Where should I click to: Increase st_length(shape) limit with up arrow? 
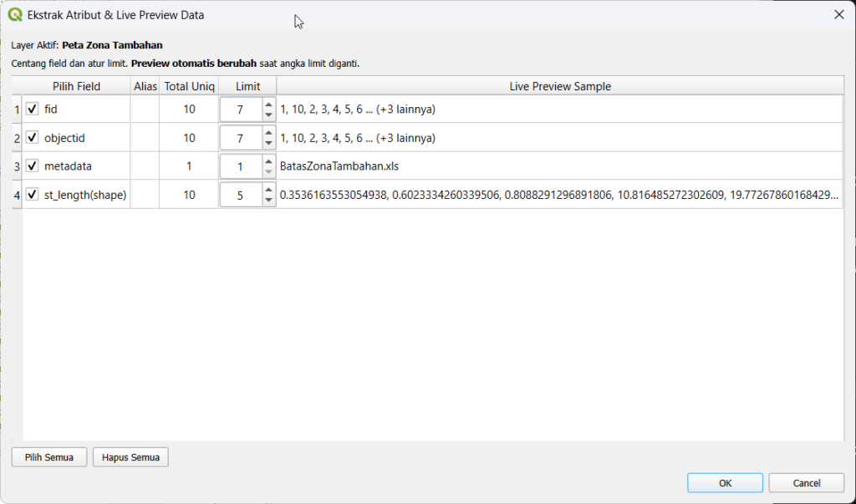coord(268,189)
